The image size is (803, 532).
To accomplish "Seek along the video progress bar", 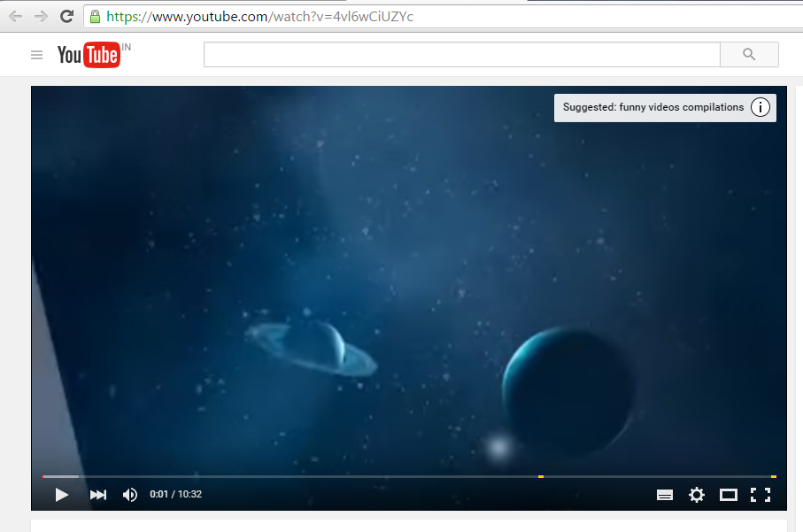I will coord(409,477).
